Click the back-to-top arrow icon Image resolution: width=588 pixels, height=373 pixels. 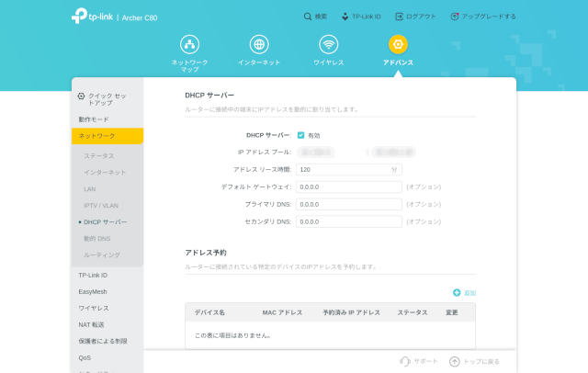click(x=455, y=361)
